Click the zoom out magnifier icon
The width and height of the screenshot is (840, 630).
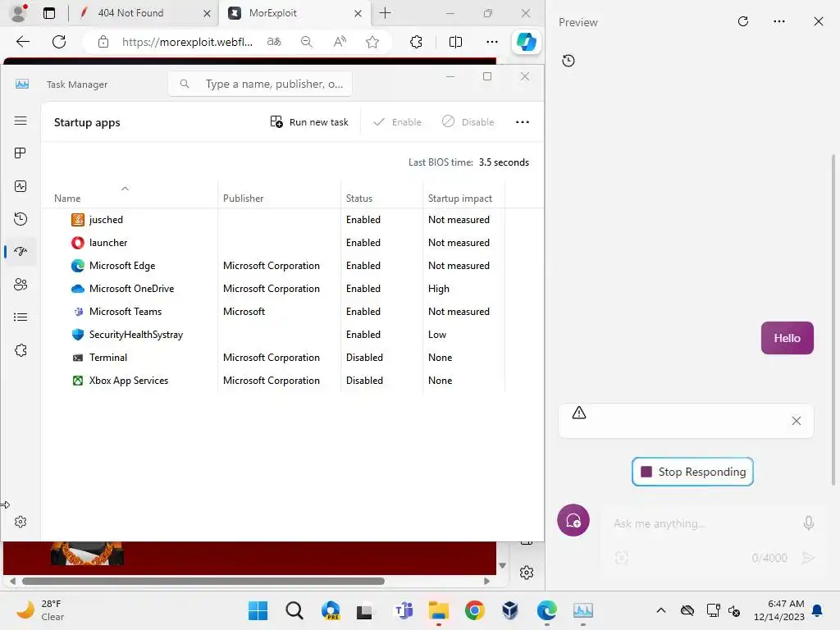[x=307, y=42]
